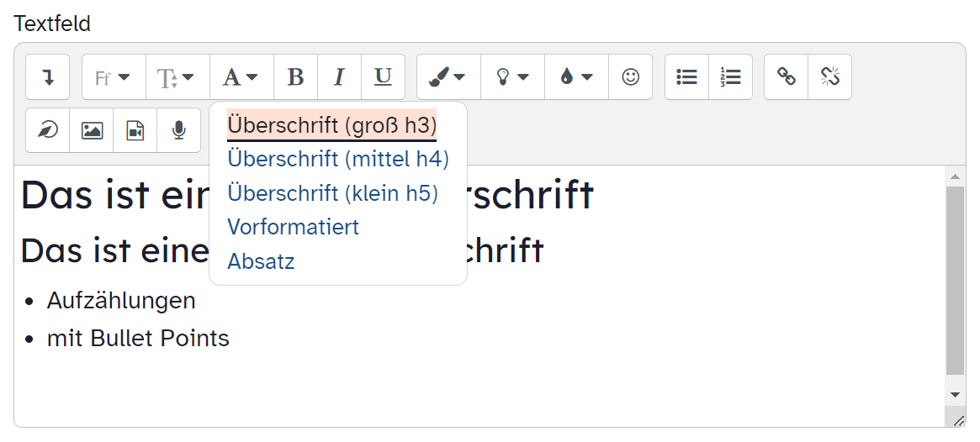This screenshot has width=980, height=442.
Task: Apply the Absatz paragraph style
Action: coord(261,261)
